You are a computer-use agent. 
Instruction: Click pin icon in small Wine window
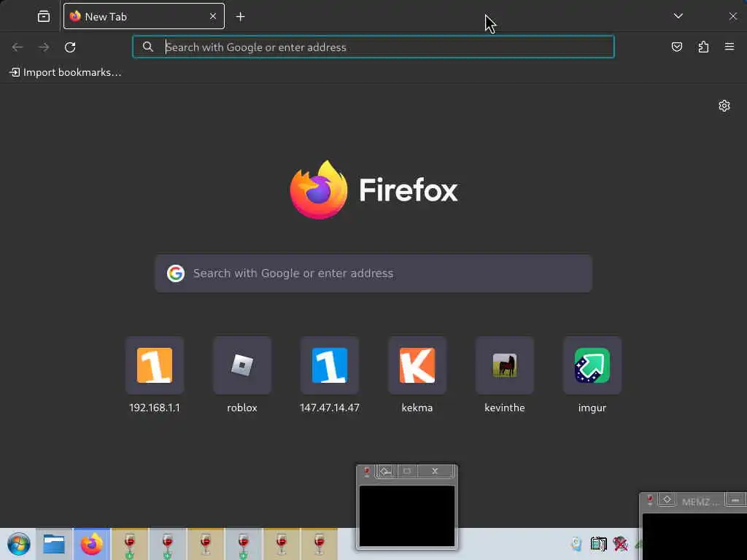(386, 472)
